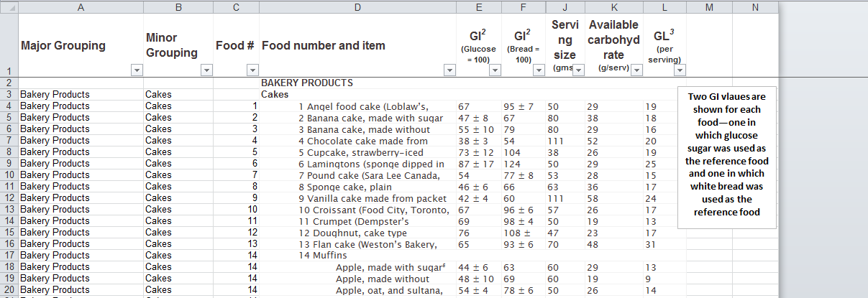Select row 17 header
The image size is (868, 298).
[x=8, y=255]
